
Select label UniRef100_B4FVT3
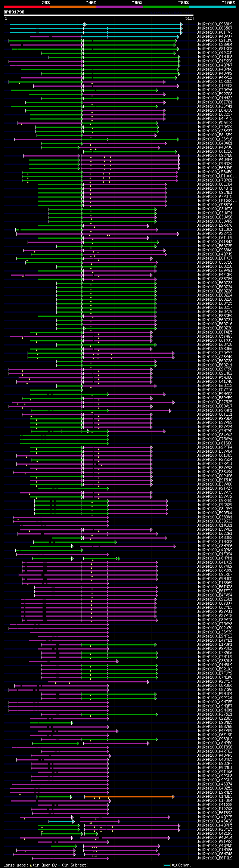[214, 119]
